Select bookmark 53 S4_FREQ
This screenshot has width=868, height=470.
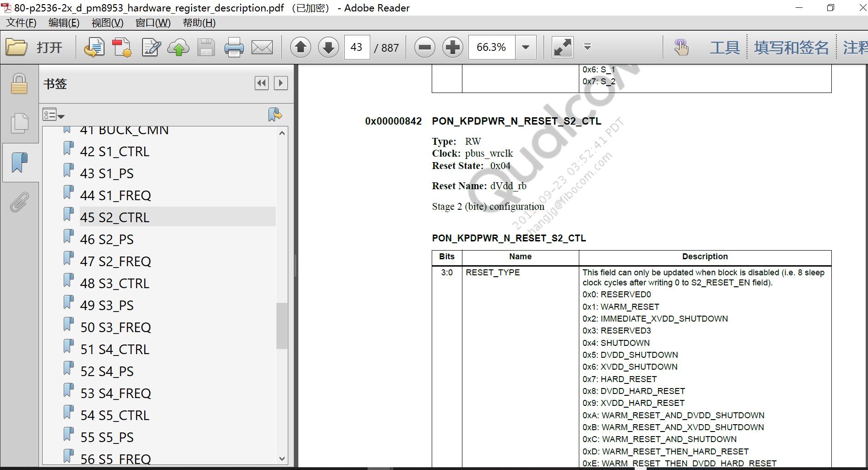pyautogui.click(x=115, y=393)
